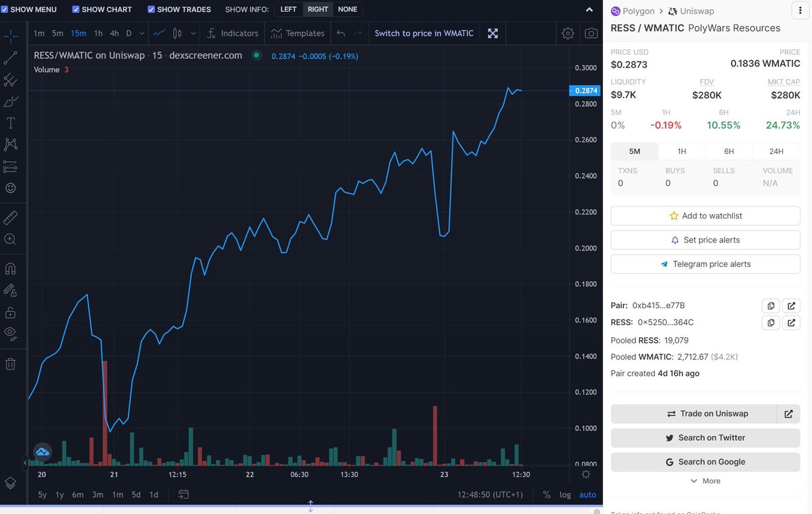The height and width of the screenshot is (514, 812).
Task: Toggle lock all drawing tools
Action: pos(11,312)
